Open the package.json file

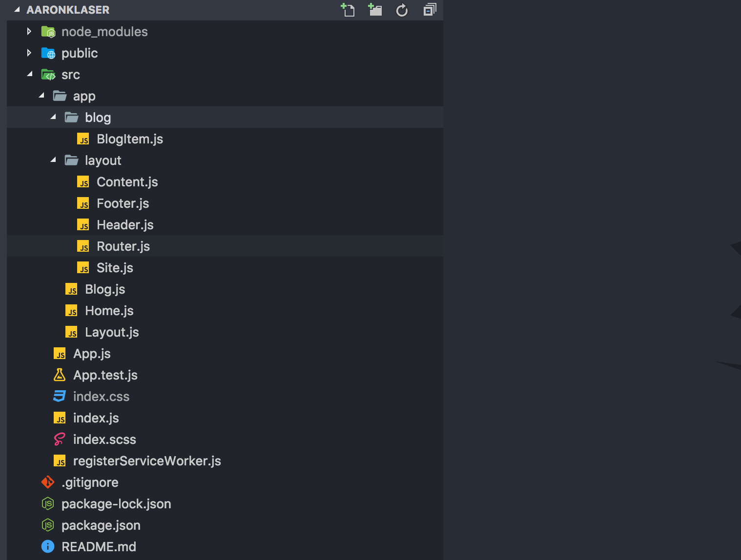tap(101, 525)
